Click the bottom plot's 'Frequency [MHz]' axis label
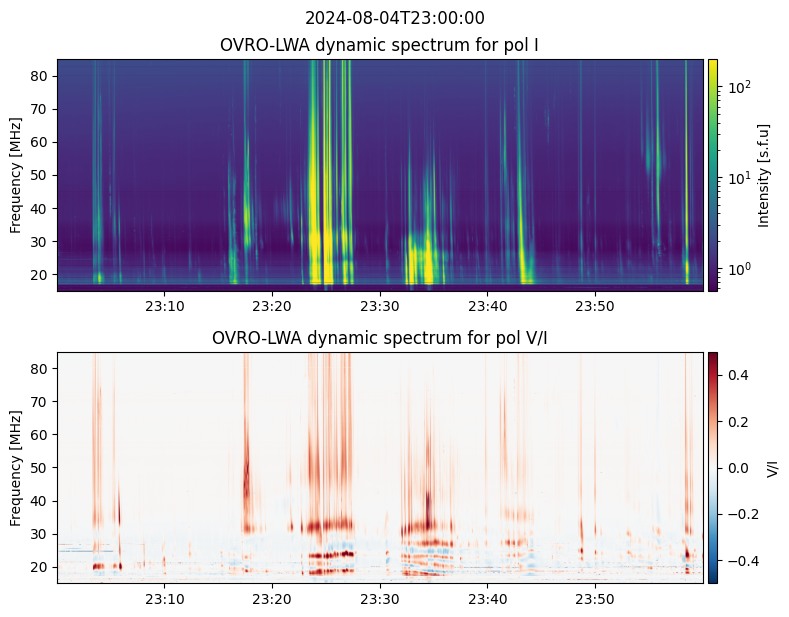 (16, 467)
